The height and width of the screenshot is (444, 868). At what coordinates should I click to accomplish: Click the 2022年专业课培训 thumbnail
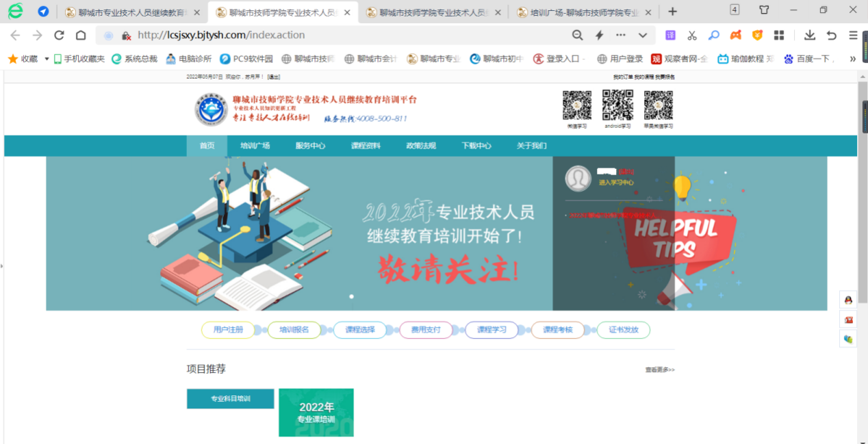point(316,413)
